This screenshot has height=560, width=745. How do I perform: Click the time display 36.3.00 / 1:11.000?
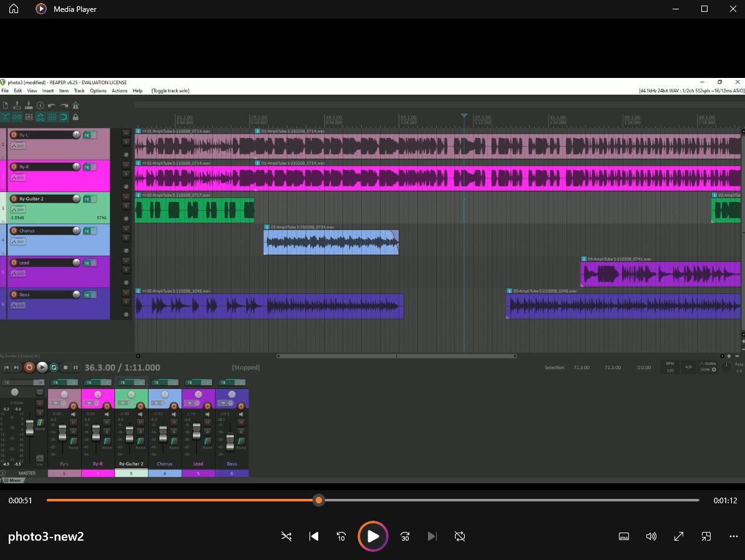122,368
